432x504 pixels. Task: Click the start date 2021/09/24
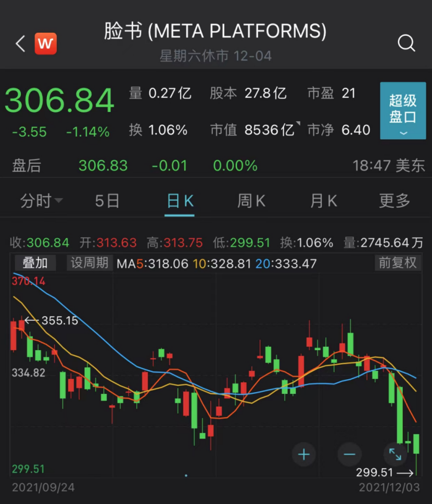point(43,487)
